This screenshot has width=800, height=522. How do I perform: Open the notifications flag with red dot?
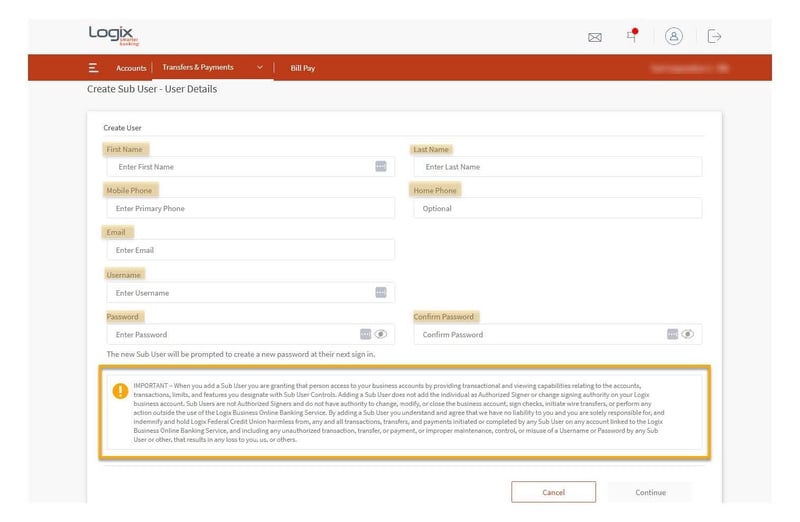632,36
